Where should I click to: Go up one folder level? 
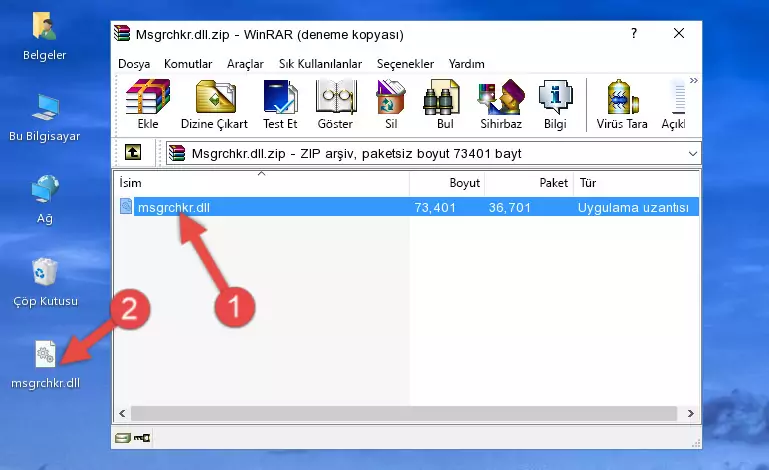pyautogui.click(x=133, y=153)
